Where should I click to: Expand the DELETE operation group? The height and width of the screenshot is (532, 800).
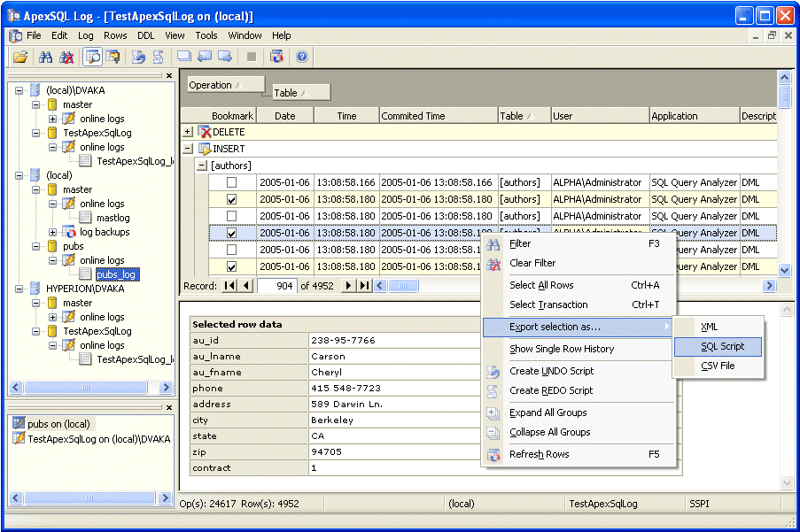click(188, 132)
